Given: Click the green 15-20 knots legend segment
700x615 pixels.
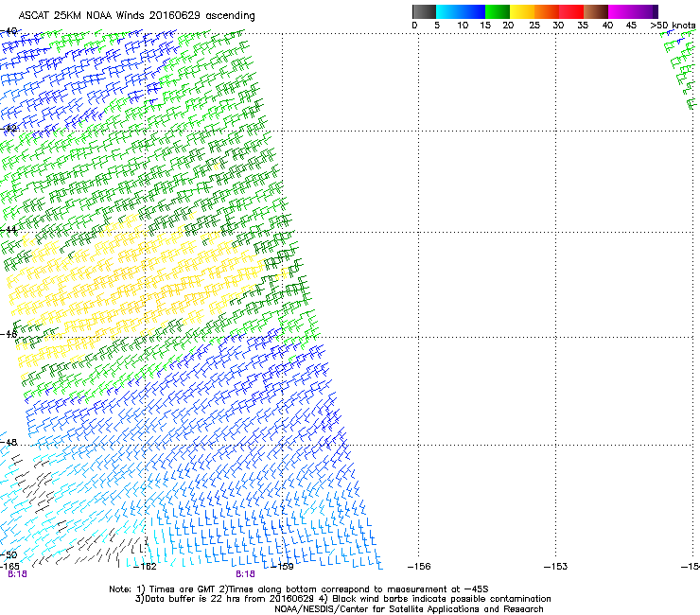Looking at the screenshot, I should [498, 11].
